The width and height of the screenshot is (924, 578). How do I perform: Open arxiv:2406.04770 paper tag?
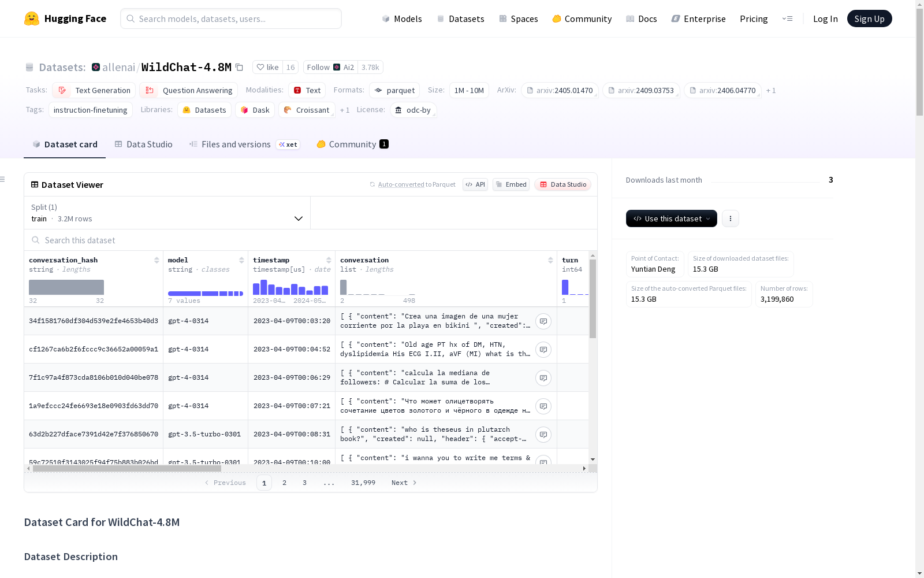(x=722, y=90)
